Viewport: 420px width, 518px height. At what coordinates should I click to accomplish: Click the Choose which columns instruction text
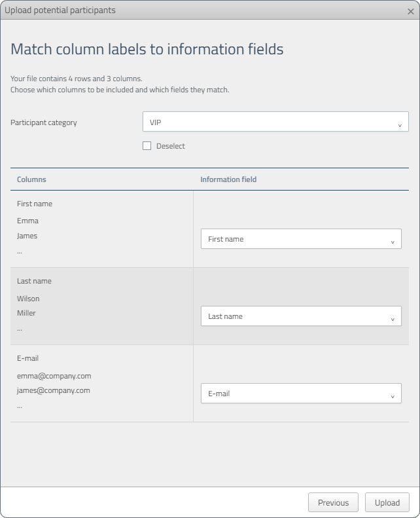point(120,90)
